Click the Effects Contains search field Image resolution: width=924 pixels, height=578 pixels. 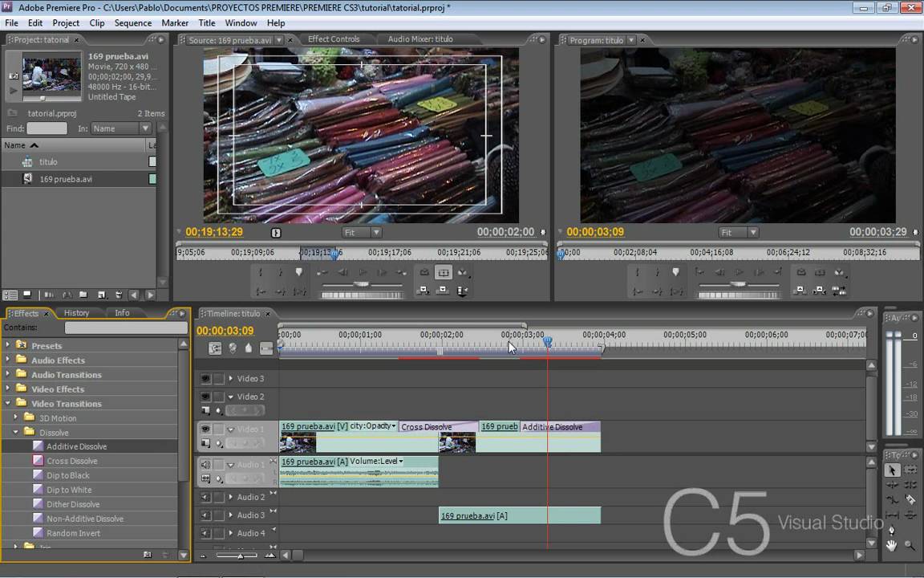pyautogui.click(x=125, y=328)
